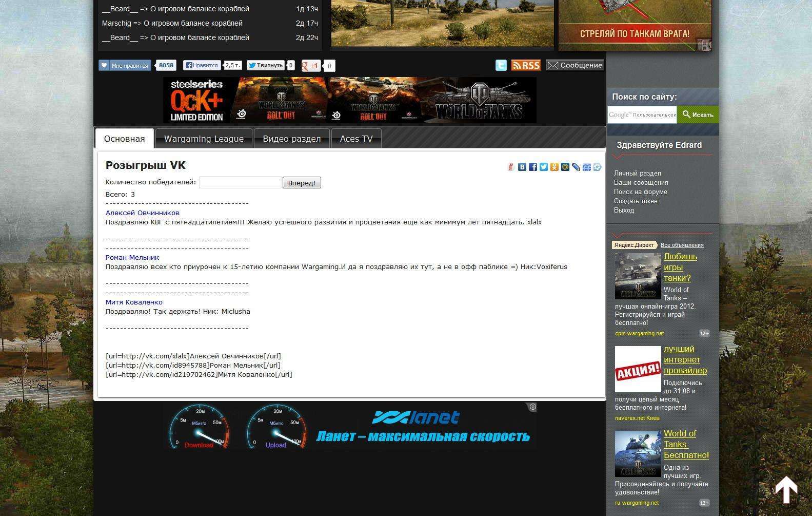Click the vk.com/xlalx url code line
This screenshot has height=516, width=812.
pyautogui.click(x=193, y=356)
